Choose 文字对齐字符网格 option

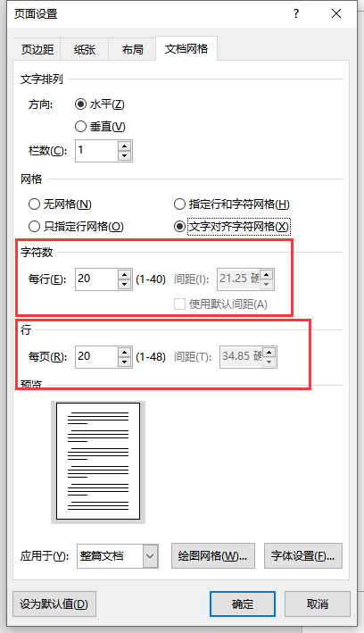[232, 227]
